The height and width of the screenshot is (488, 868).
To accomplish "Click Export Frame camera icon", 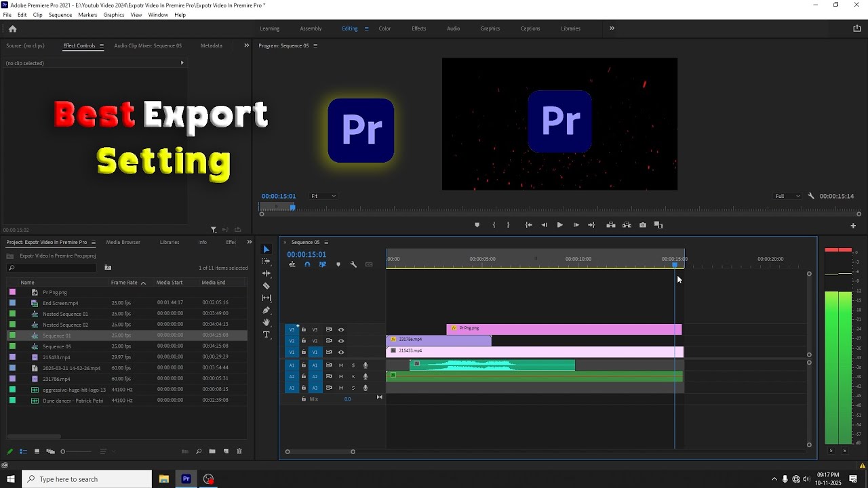I will point(643,225).
